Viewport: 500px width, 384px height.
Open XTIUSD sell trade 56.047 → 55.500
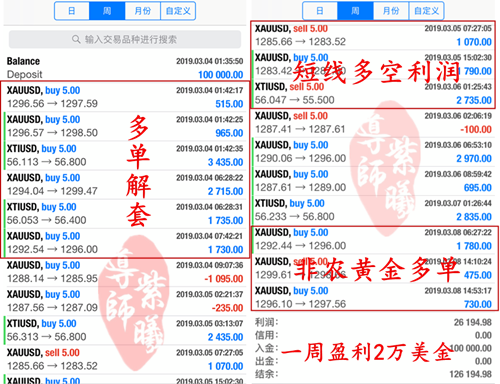point(373,93)
